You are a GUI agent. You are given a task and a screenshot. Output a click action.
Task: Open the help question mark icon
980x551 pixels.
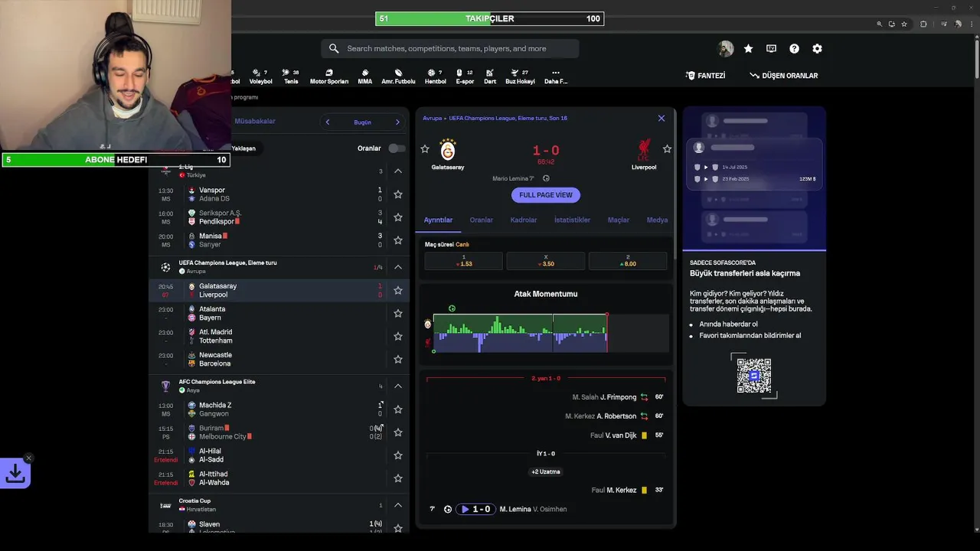[x=794, y=48]
